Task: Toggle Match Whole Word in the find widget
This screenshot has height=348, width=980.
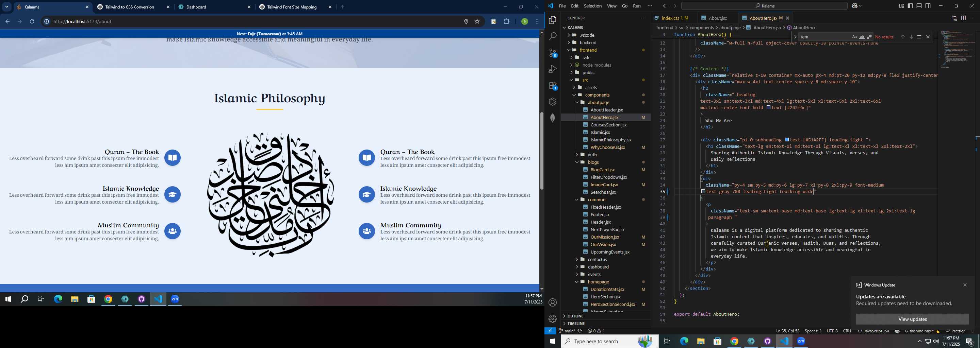Action: pos(862,37)
